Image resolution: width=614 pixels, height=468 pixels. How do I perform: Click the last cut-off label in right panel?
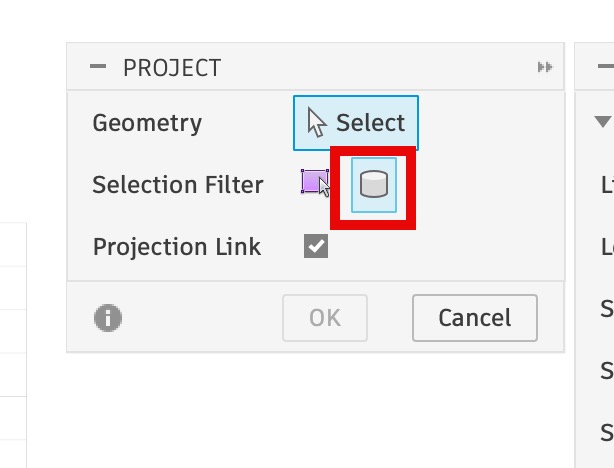[x=607, y=432]
